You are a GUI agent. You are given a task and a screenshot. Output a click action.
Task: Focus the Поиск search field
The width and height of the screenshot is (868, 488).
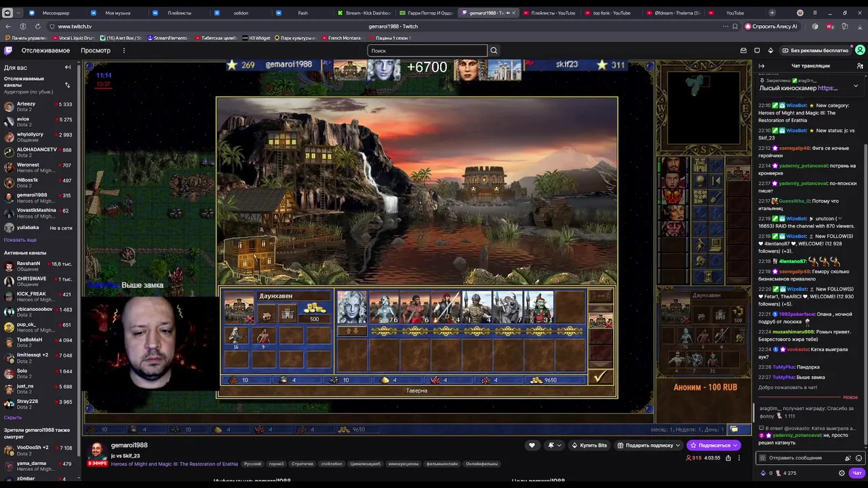(x=427, y=50)
